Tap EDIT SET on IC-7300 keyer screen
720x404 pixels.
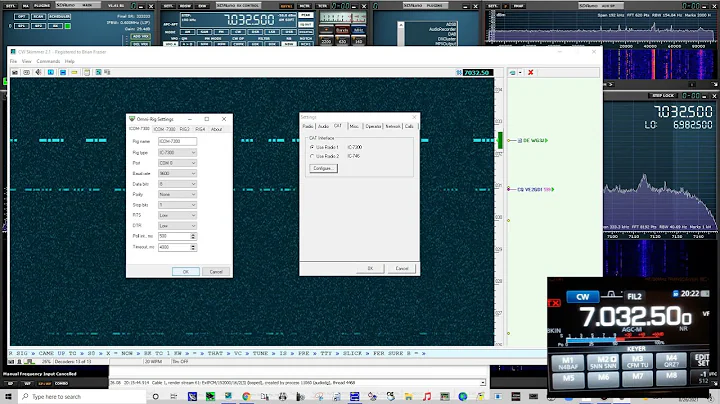click(702, 360)
